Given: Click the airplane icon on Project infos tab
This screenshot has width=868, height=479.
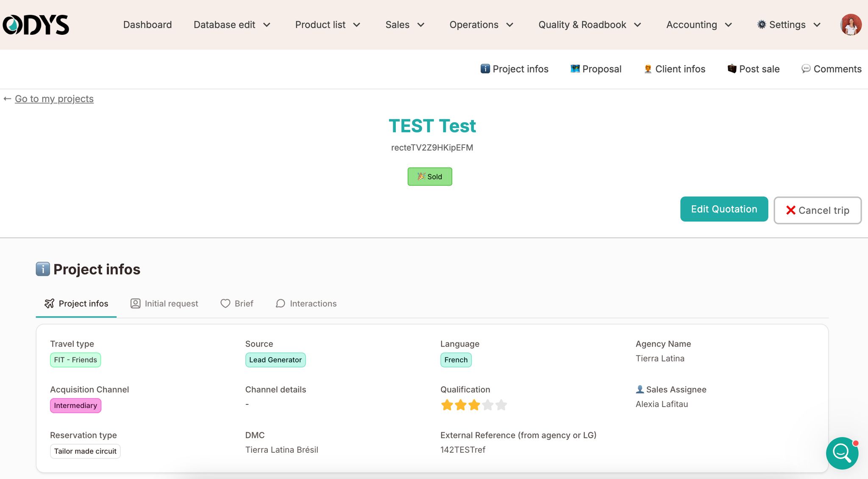Looking at the screenshot, I should tap(50, 303).
